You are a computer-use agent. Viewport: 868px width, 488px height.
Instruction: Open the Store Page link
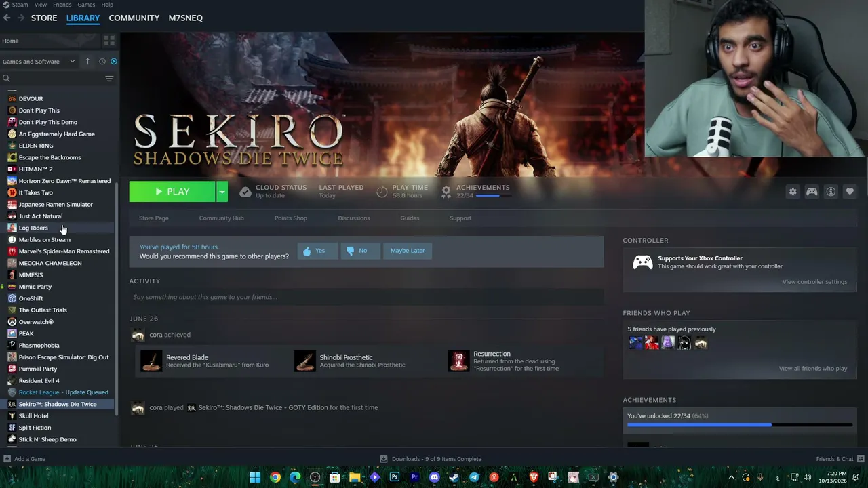tap(154, 218)
